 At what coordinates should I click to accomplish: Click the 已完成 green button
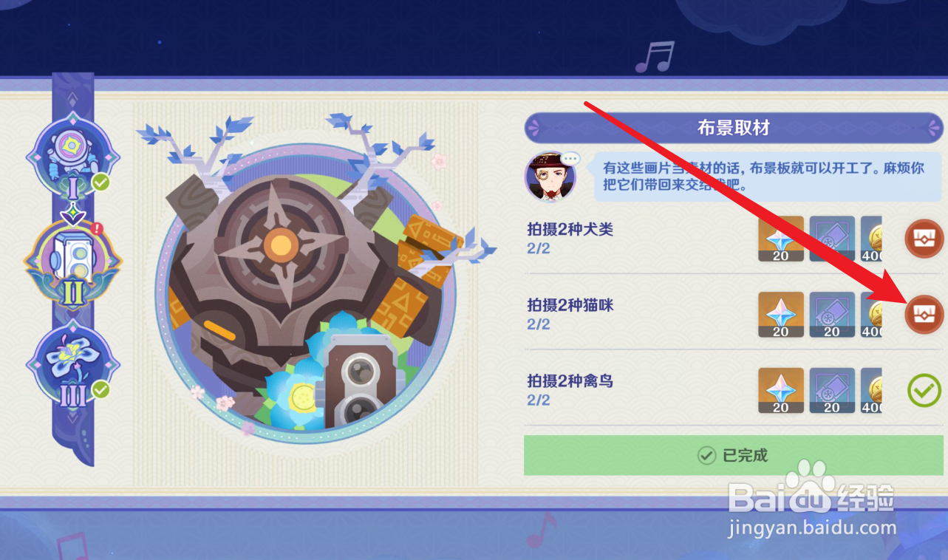click(x=734, y=455)
